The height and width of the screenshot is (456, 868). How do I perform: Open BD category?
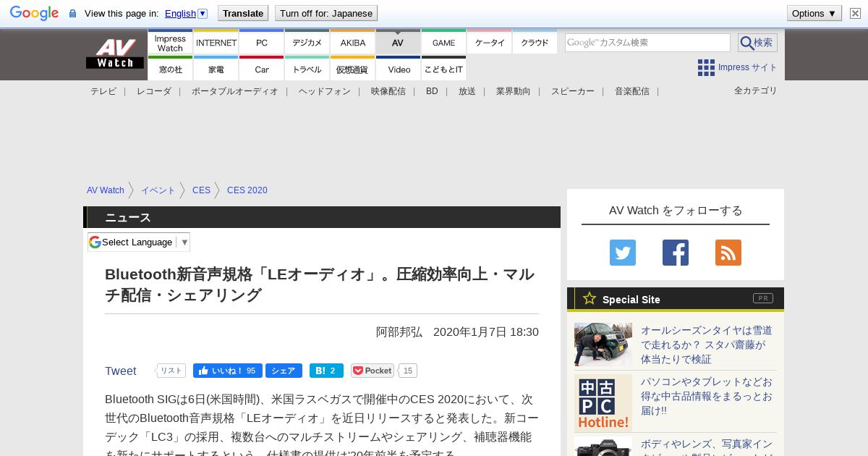[x=432, y=91]
